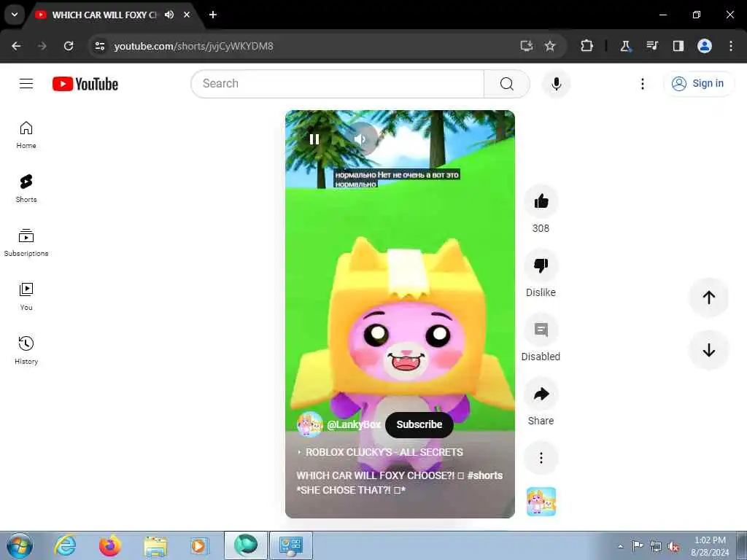Image resolution: width=747 pixels, height=560 pixels.
Task: Open Windows Explorer from taskbar
Action: 155,545
